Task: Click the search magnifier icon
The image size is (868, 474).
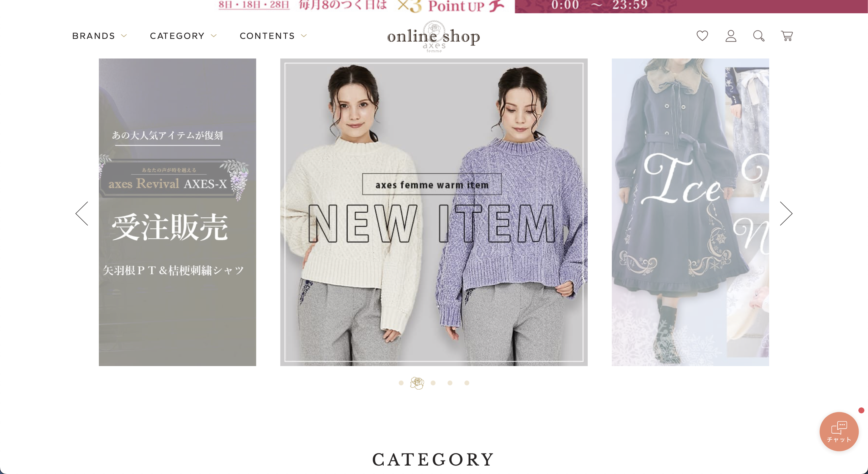Action: [758, 36]
